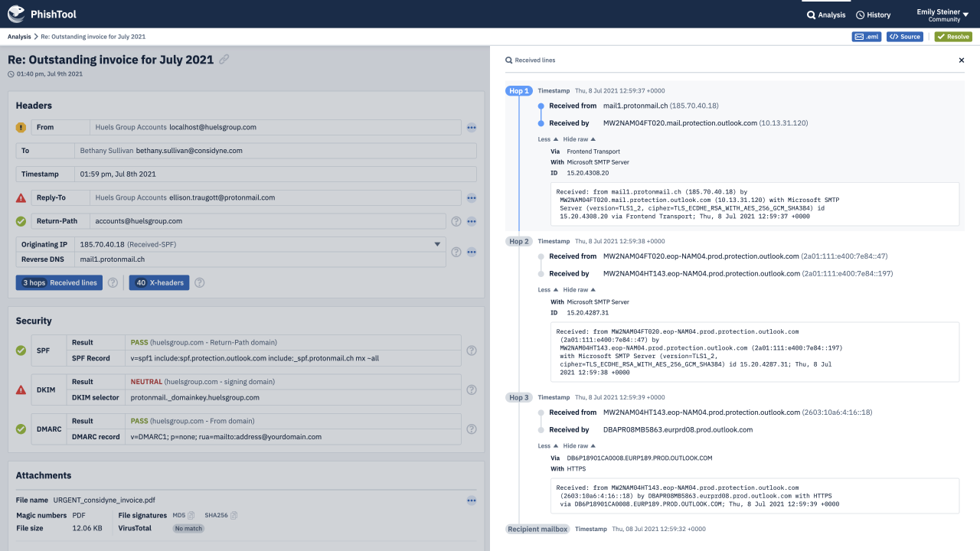Open help icon next to Received lines button
This screenshot has height=551, width=980.
(113, 282)
